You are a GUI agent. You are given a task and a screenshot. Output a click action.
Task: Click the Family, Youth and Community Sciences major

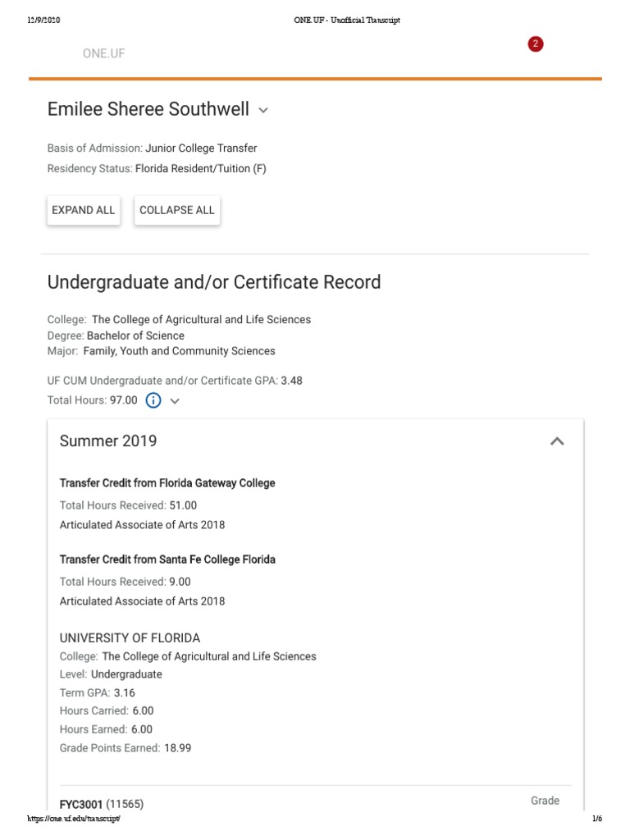click(179, 351)
